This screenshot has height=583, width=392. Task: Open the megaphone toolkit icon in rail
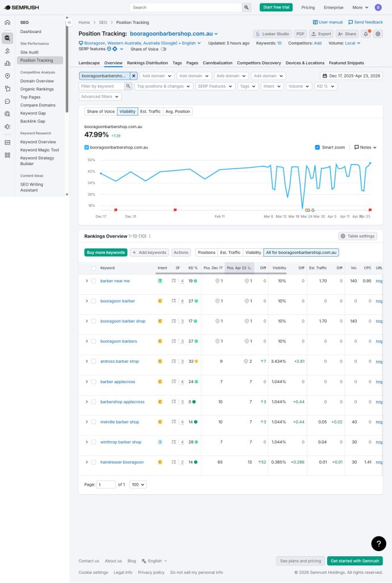point(7,126)
